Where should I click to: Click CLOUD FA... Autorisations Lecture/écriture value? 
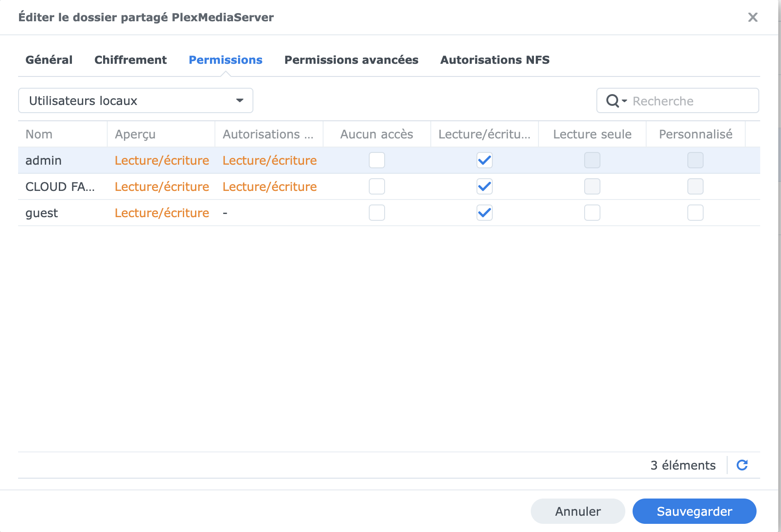[x=270, y=186]
